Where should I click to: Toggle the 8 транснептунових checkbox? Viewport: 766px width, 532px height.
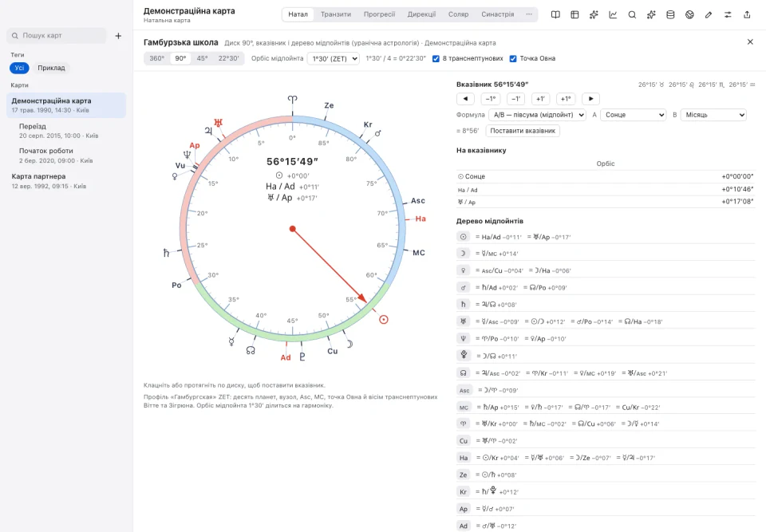436,58
